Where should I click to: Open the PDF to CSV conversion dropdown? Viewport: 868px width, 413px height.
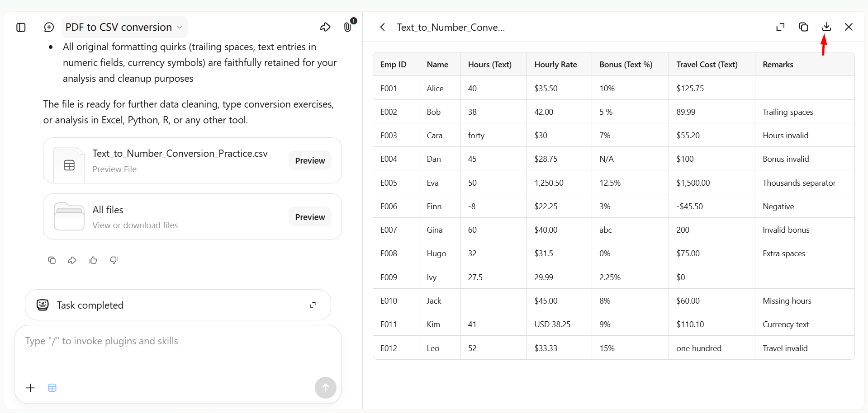pos(124,27)
